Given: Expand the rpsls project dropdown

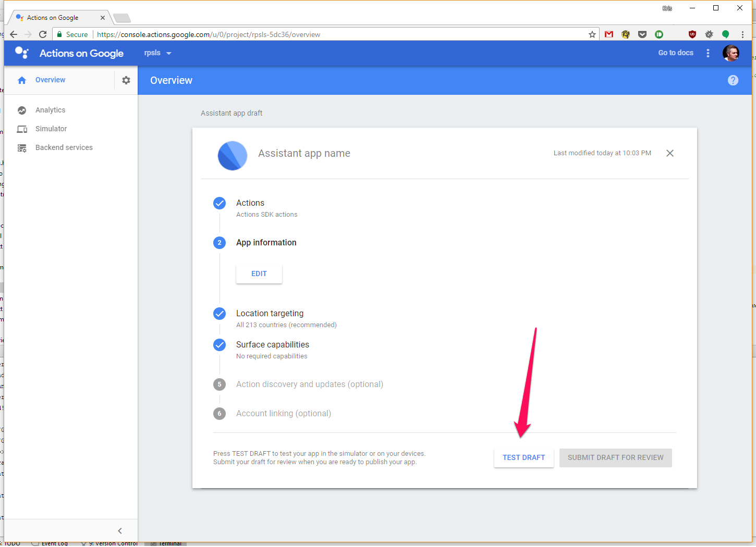Looking at the screenshot, I should (x=157, y=53).
